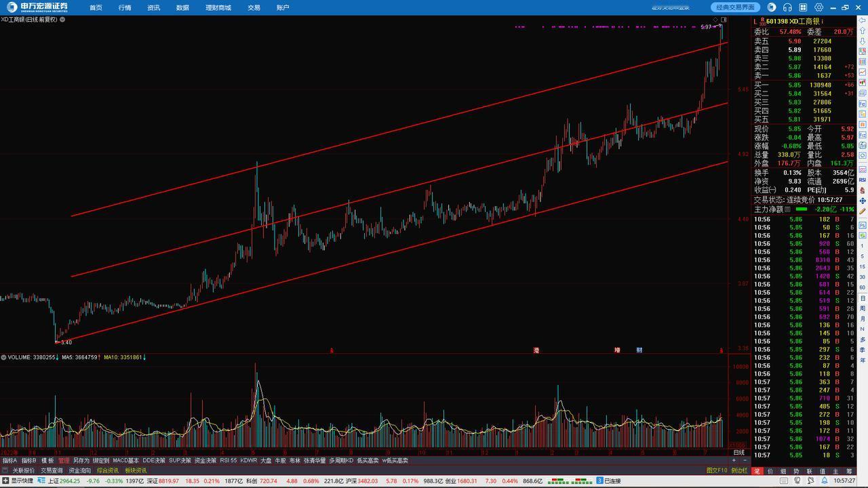Click the four-way move arrows icon

pyautogui.click(x=863, y=201)
